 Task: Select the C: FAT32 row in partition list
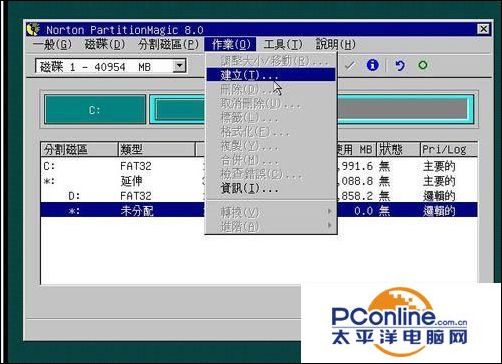click(259, 166)
